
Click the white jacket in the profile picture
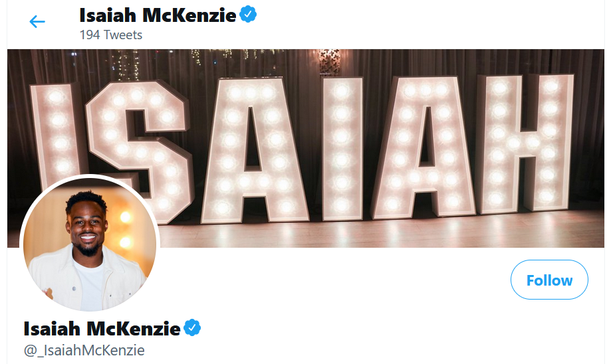tap(88, 279)
